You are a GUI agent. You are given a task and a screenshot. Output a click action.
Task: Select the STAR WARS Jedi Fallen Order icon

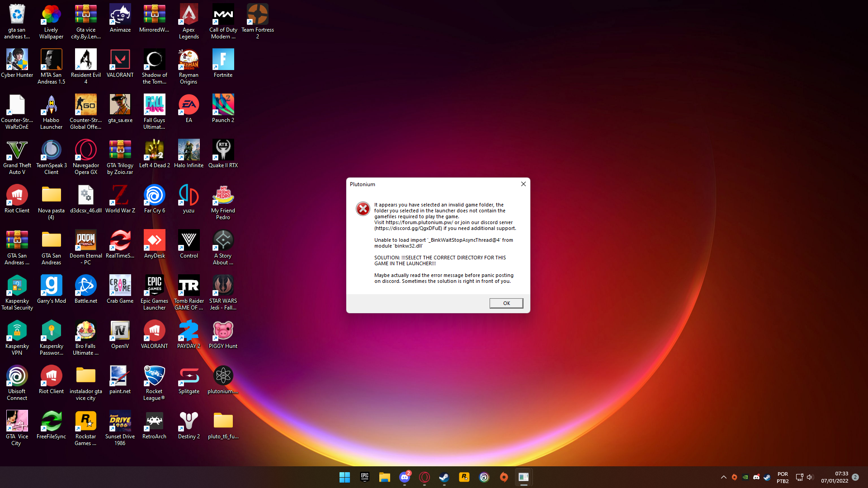tap(223, 293)
